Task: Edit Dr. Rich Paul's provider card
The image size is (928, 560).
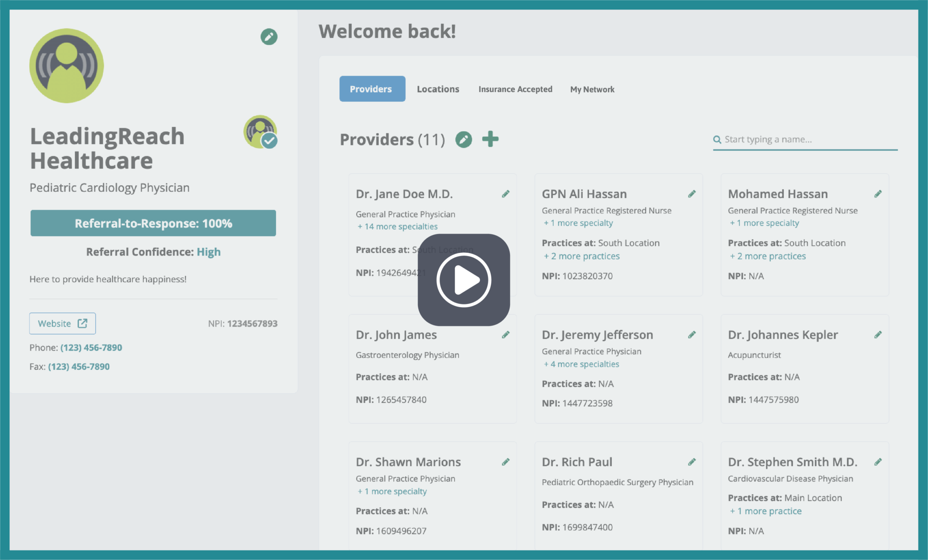Action: click(x=692, y=462)
